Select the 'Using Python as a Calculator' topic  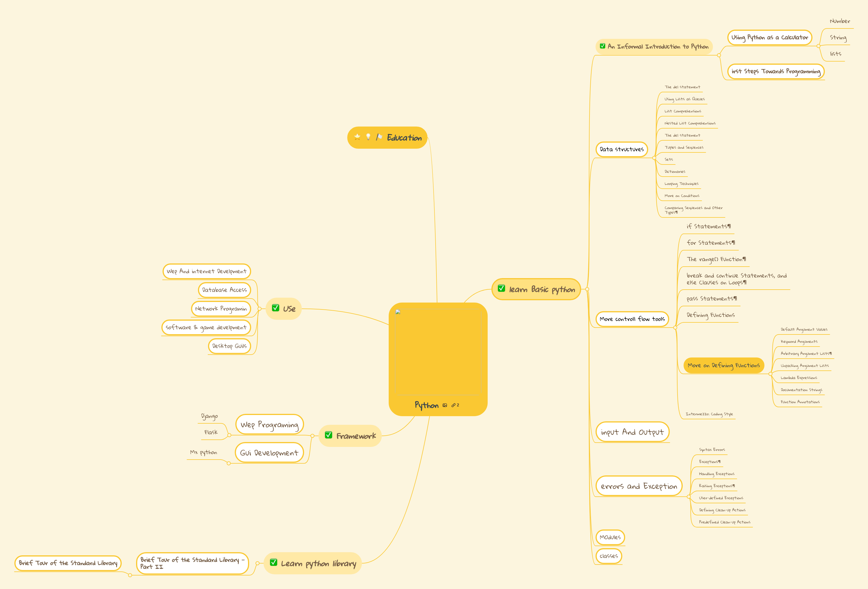click(769, 37)
